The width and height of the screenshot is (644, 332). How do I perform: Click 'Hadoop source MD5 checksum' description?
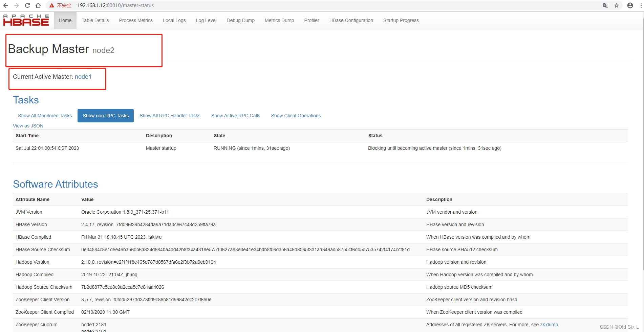(x=459, y=287)
